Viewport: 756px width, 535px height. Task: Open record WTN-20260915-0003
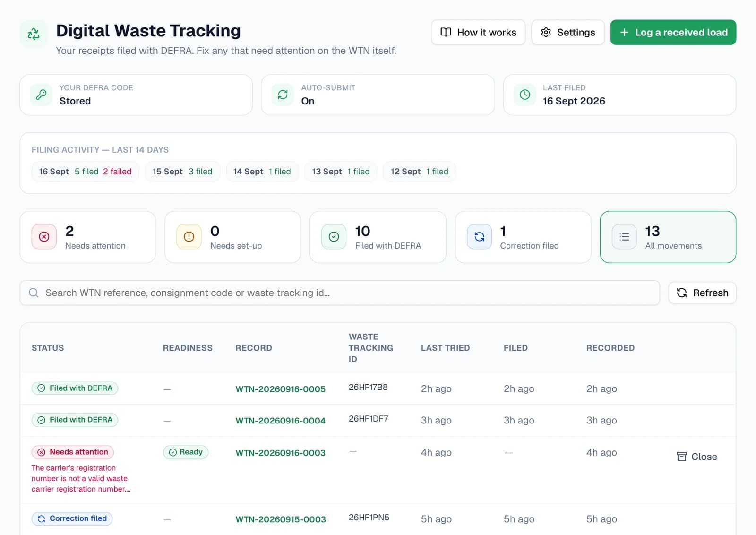(x=281, y=519)
